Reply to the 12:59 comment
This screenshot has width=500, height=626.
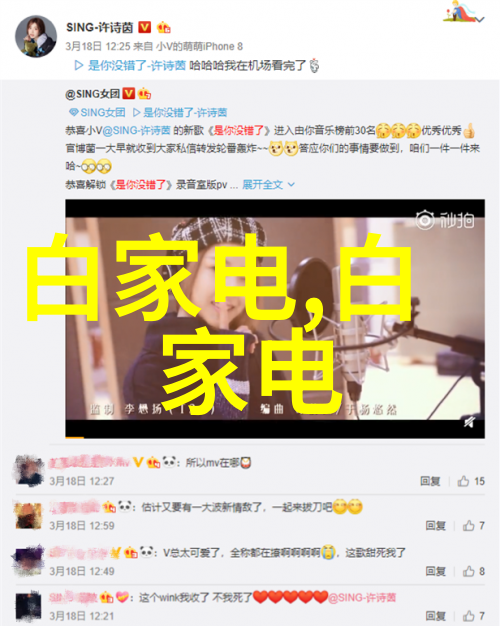[x=435, y=525]
